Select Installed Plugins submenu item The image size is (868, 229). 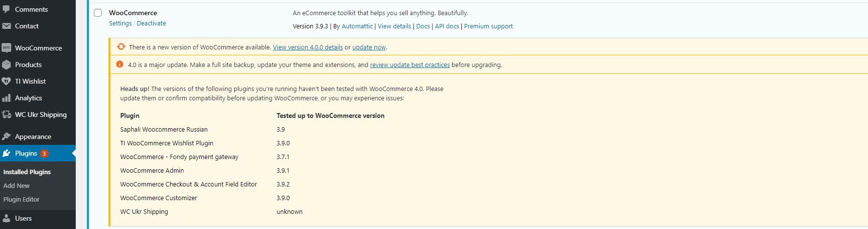27,172
